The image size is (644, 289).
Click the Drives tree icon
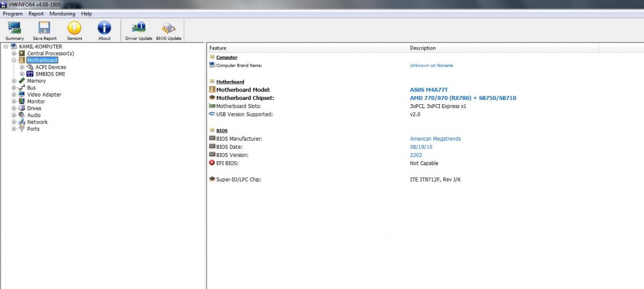tap(22, 108)
